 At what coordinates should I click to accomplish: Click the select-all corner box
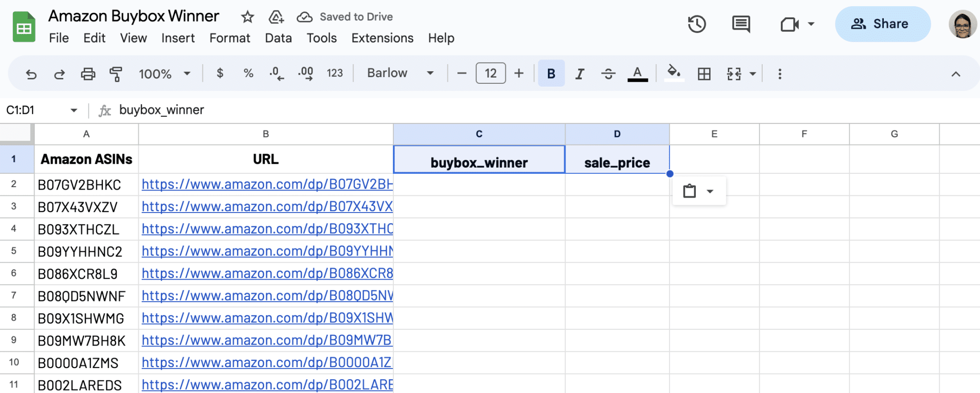pyautogui.click(x=17, y=134)
